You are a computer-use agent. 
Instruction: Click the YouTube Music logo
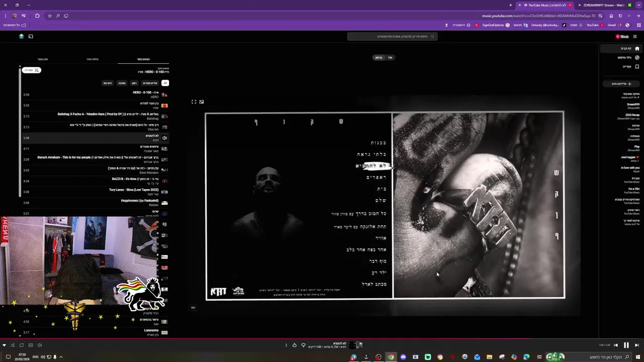pyautogui.click(x=622, y=36)
